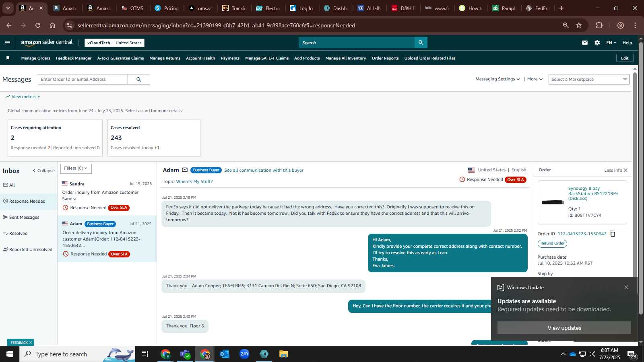Open the browser extensions puzzle icon
The image size is (644, 362).
click(x=599, y=25)
